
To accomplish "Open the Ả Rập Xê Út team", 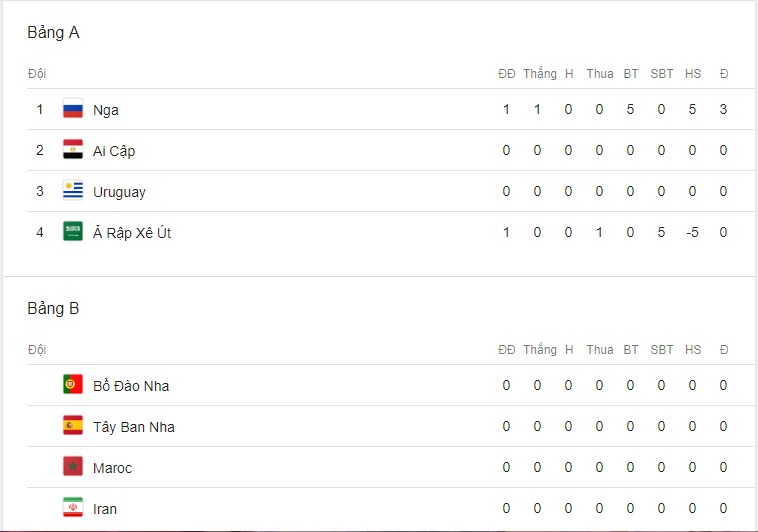I will coord(132,233).
